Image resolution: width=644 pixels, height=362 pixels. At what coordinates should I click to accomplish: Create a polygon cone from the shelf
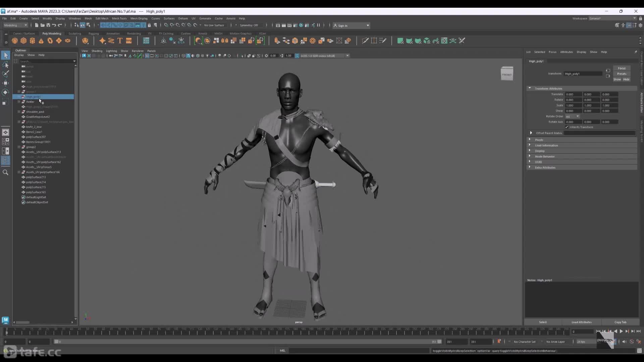pos(41,41)
